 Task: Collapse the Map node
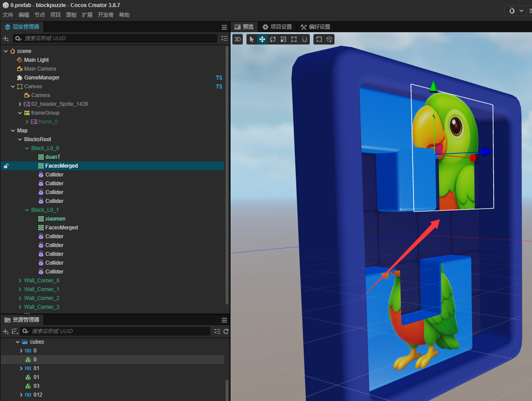(x=13, y=131)
